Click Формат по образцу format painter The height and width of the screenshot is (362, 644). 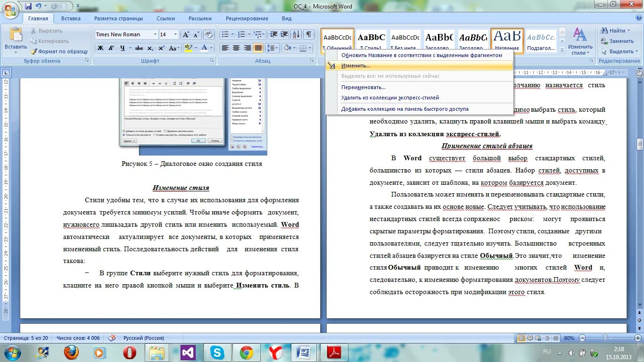59,51
